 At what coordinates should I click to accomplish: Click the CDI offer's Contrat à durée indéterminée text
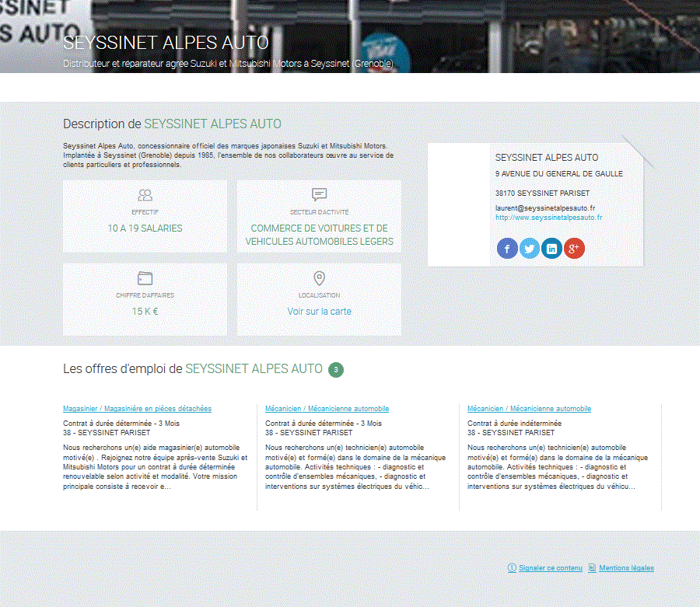point(514,424)
